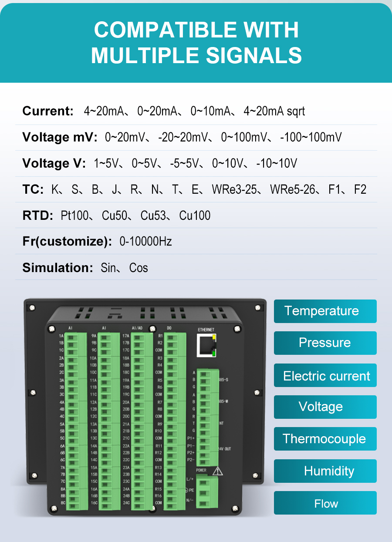
Task: Select the Pressure label button
Action: 325,343
